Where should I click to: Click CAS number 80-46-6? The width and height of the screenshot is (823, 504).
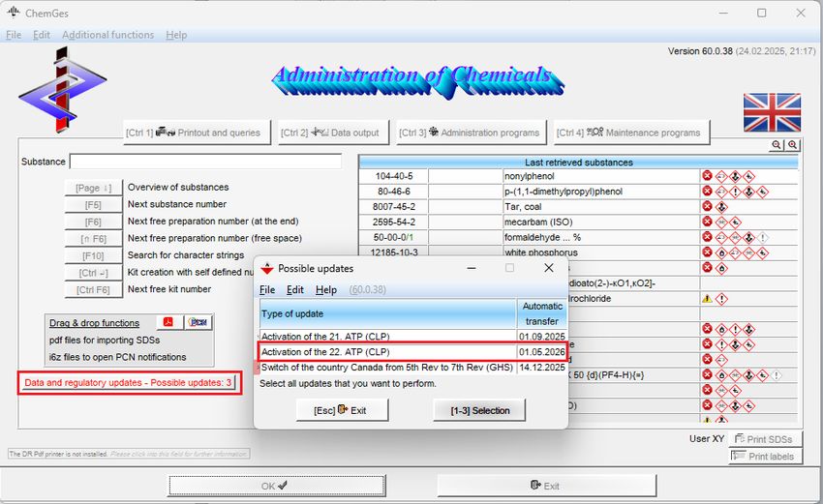click(x=394, y=192)
